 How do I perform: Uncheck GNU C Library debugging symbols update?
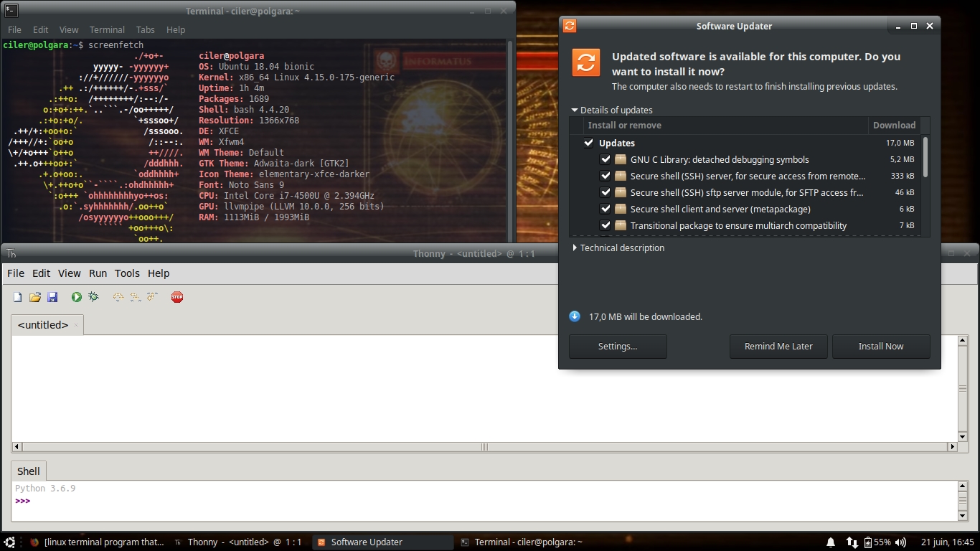coord(606,159)
